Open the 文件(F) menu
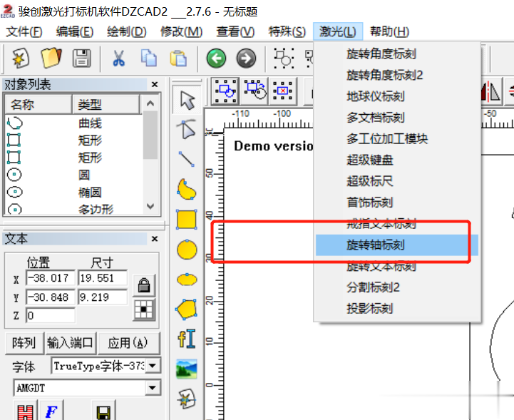The height and width of the screenshot is (420, 514). coord(24,32)
